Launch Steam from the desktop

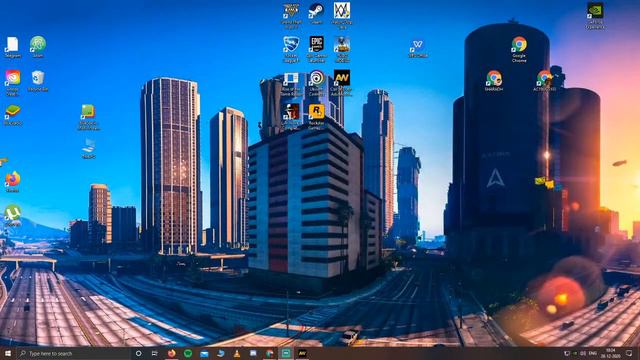click(316, 13)
